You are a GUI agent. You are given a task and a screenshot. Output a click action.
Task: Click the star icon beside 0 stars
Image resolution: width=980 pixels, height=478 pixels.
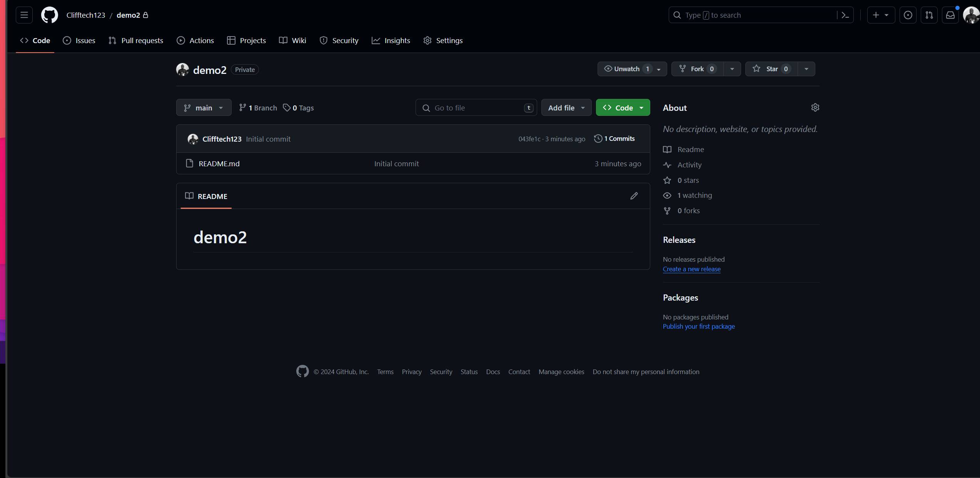667,180
